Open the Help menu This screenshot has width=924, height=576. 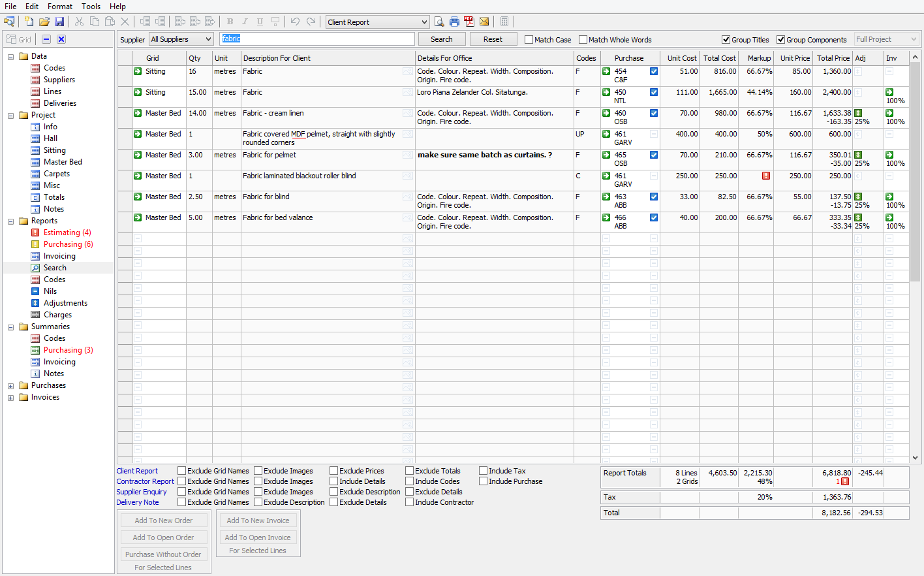[x=118, y=6]
